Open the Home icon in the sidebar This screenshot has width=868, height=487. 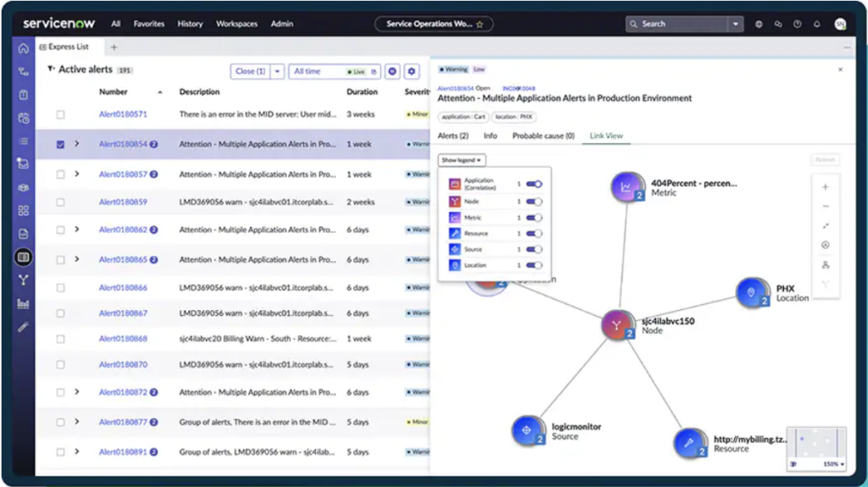tap(23, 48)
